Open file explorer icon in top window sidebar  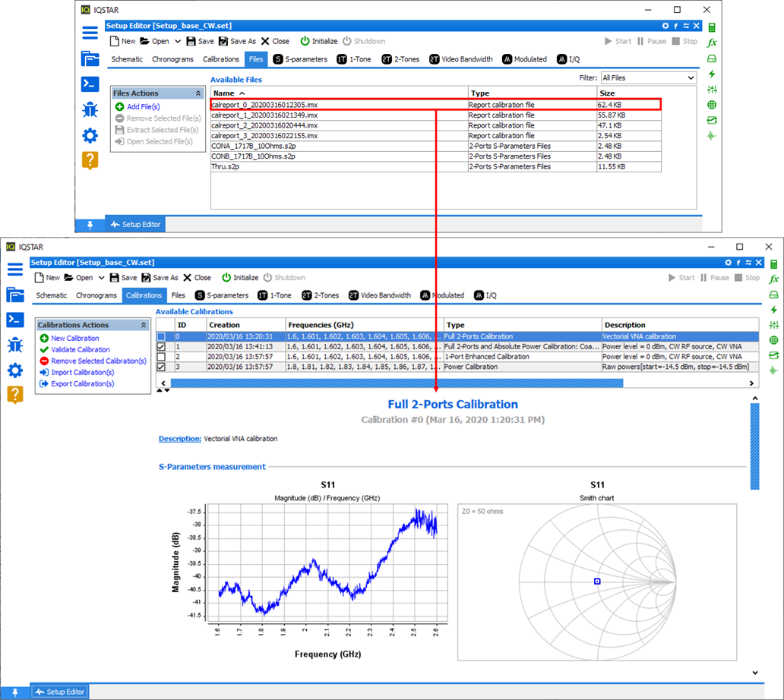coord(90,59)
